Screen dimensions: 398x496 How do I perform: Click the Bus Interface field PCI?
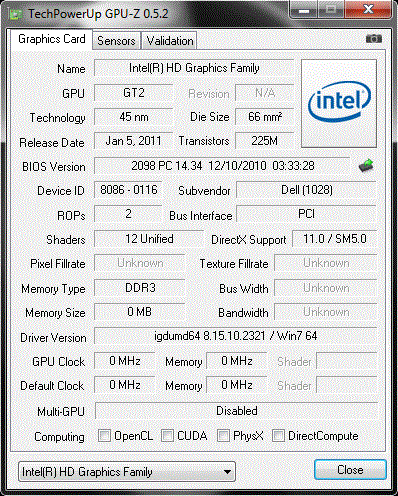click(x=306, y=214)
